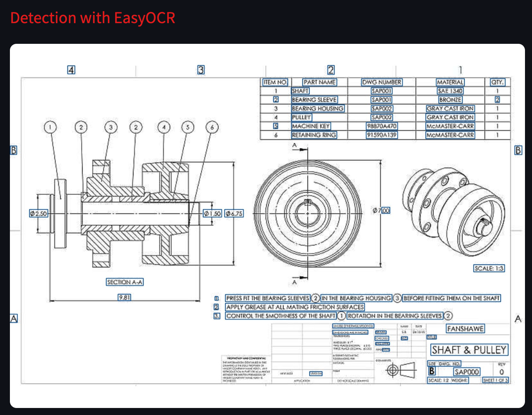The height and width of the screenshot is (415, 532).
Task: Click "APPLY GREASE AT ALL MATING FRICTION SURFACES"
Action: pyautogui.click(x=295, y=307)
